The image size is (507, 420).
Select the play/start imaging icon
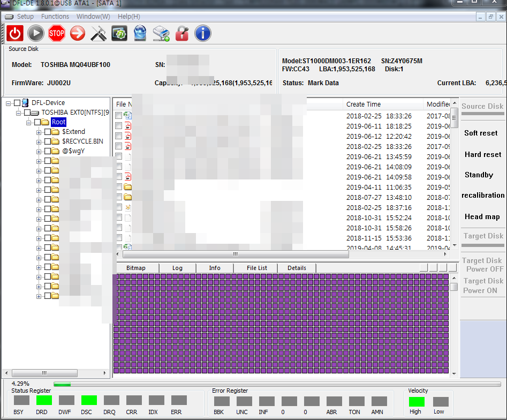(35, 33)
